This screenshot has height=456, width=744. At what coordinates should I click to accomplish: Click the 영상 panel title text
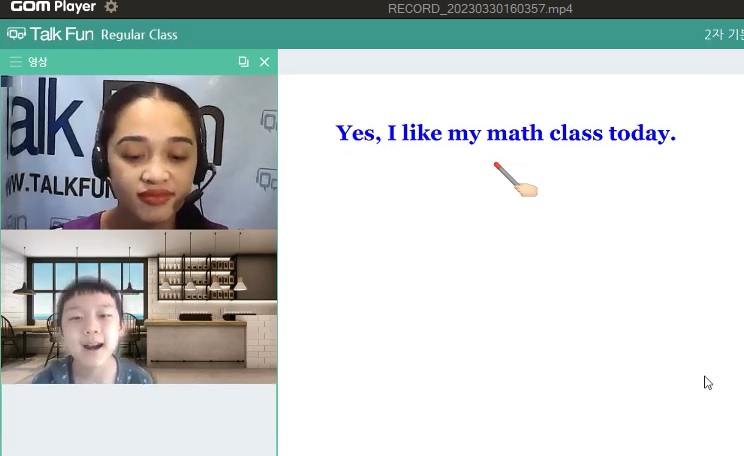tap(38, 62)
